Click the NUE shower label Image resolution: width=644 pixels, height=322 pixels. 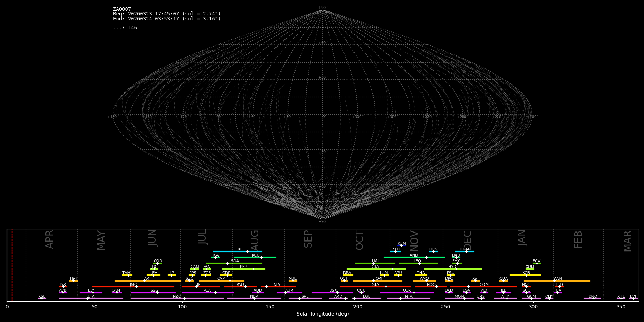pyautogui.click(x=293, y=279)
